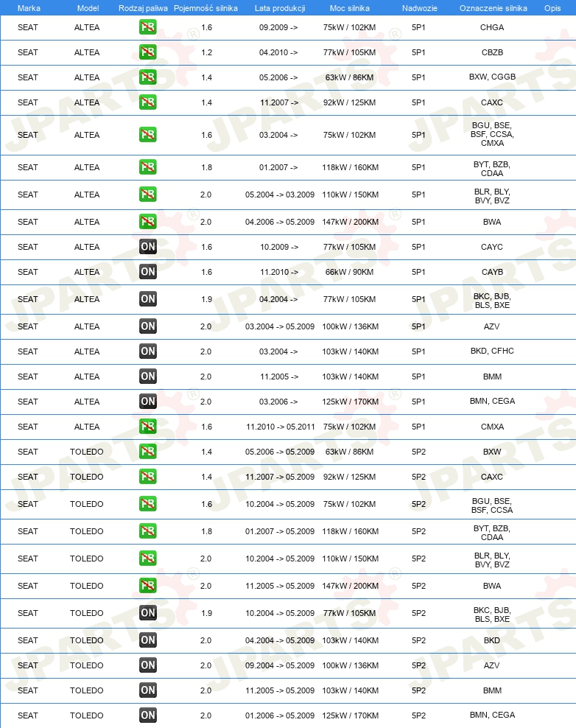Click engine code CAXC in the Altea row

pos(492,102)
